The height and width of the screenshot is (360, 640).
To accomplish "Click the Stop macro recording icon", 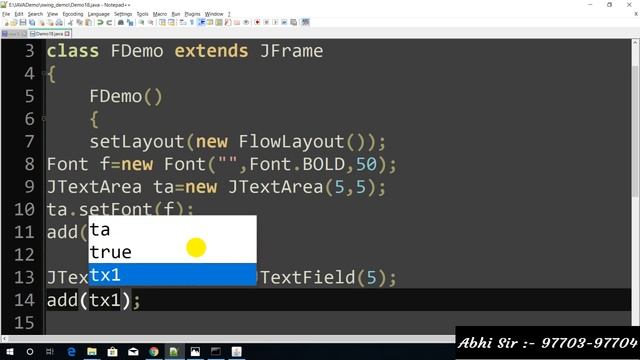I will [266, 22].
